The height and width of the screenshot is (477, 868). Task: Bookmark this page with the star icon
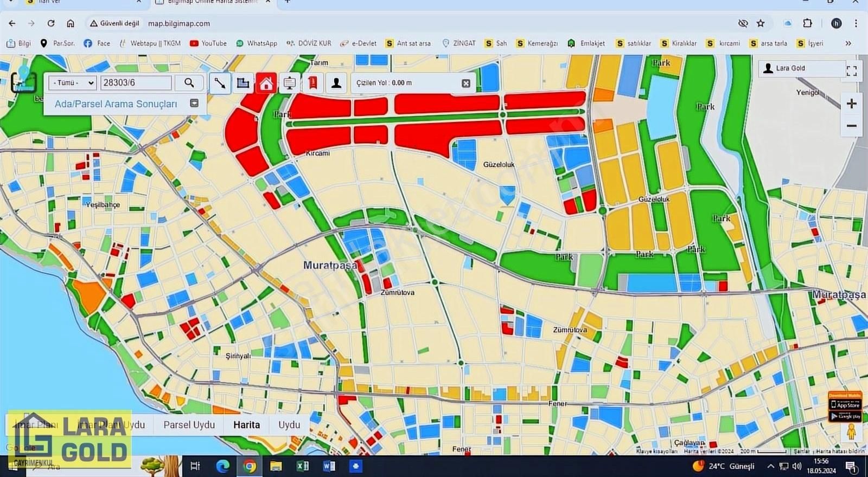761,23
